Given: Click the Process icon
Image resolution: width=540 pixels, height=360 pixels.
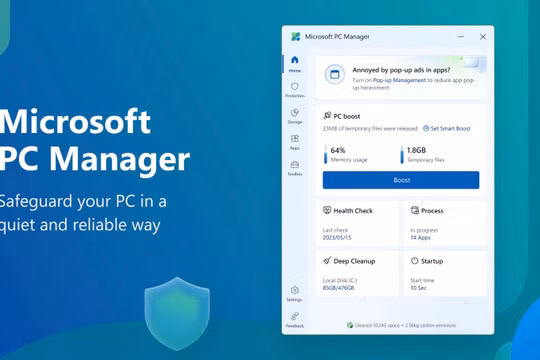Looking at the screenshot, I should pyautogui.click(x=415, y=210).
